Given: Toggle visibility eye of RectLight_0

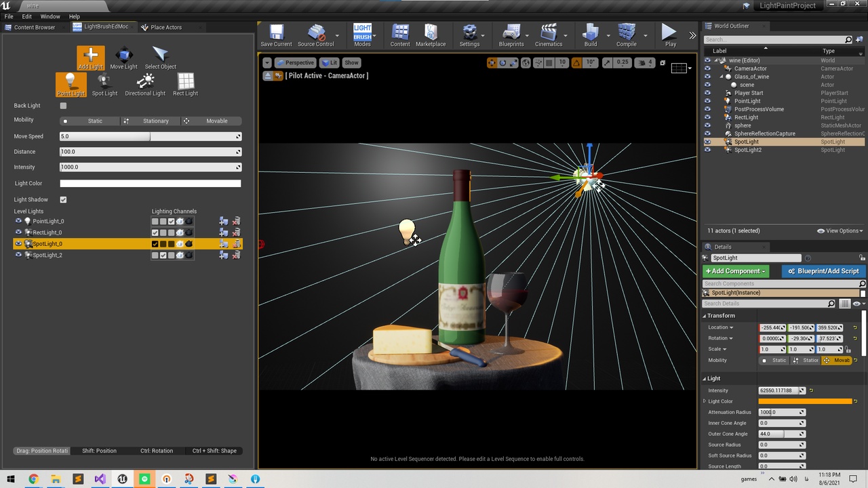Looking at the screenshot, I should (18, 232).
